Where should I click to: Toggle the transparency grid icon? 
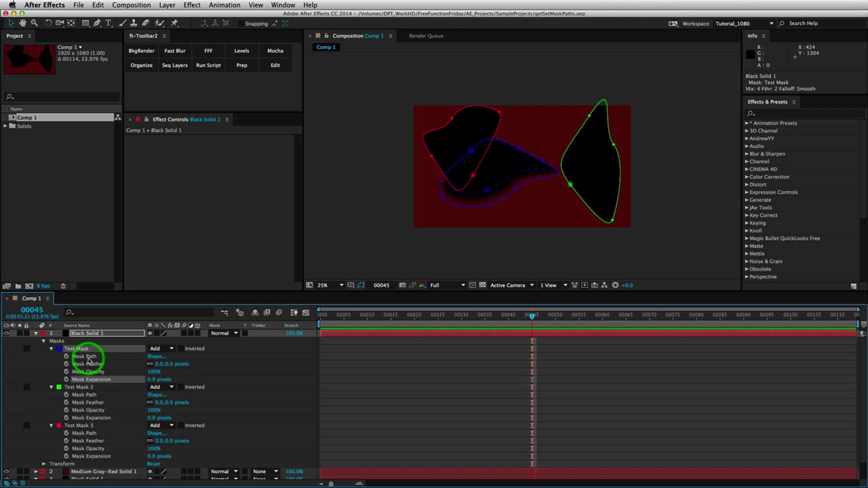click(482, 285)
